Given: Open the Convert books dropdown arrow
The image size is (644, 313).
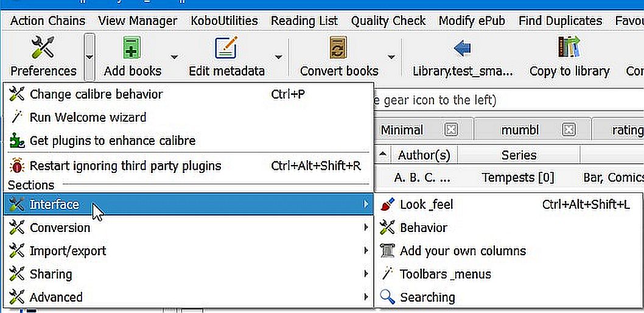Looking at the screenshot, I should tap(391, 57).
